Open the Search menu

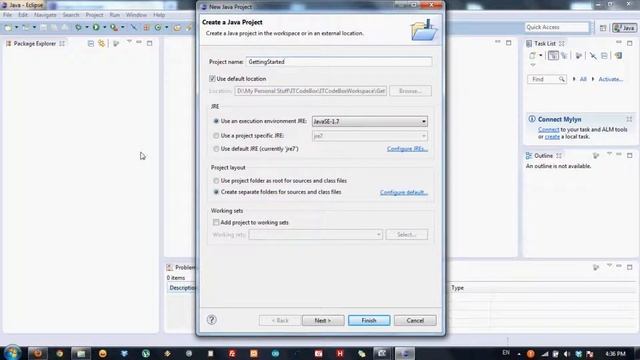pyautogui.click(x=71, y=15)
